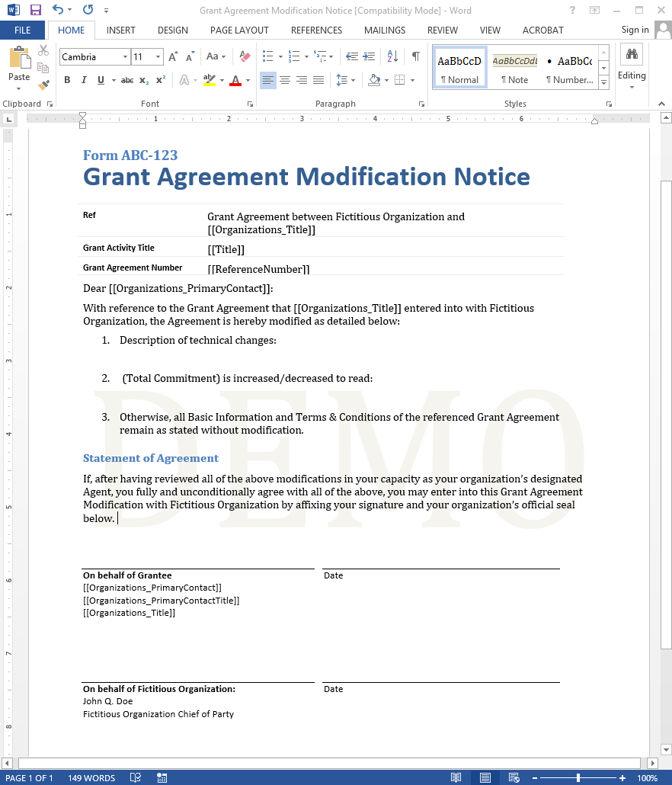
Task: Switch to the DESIGN tab
Action: click(173, 30)
